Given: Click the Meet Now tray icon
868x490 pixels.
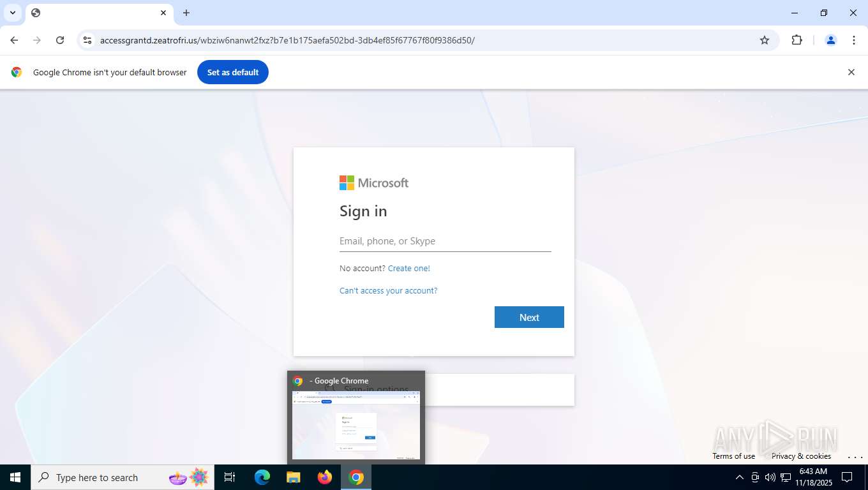Looking at the screenshot, I should tap(755, 477).
